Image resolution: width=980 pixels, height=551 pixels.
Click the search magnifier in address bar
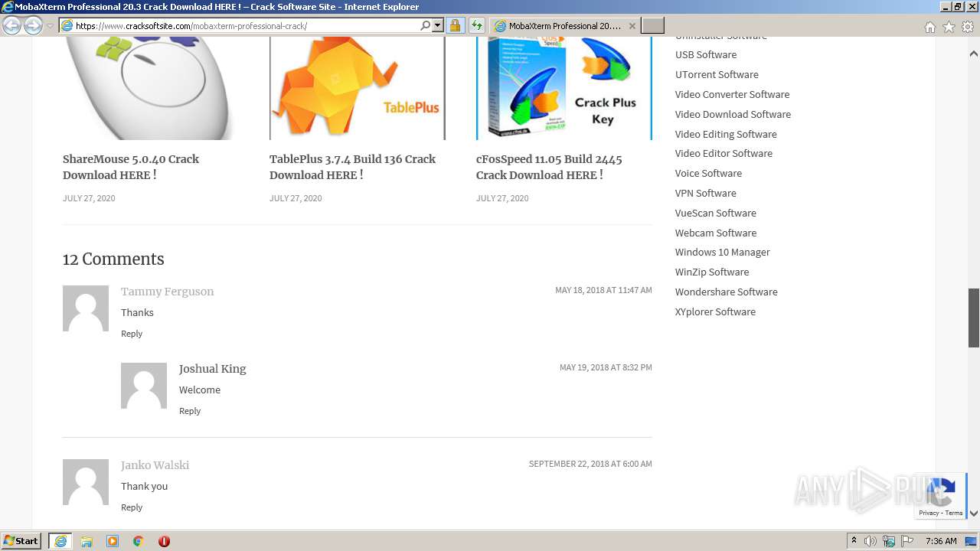click(426, 25)
